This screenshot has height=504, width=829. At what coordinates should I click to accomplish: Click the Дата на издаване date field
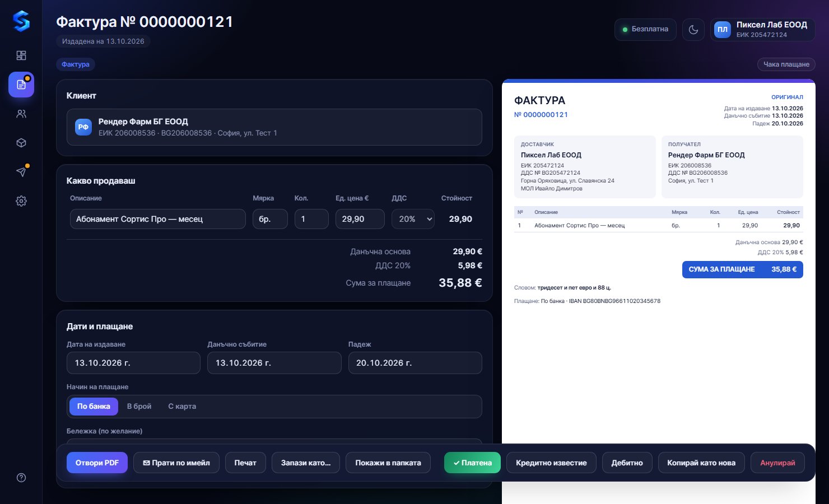133,363
